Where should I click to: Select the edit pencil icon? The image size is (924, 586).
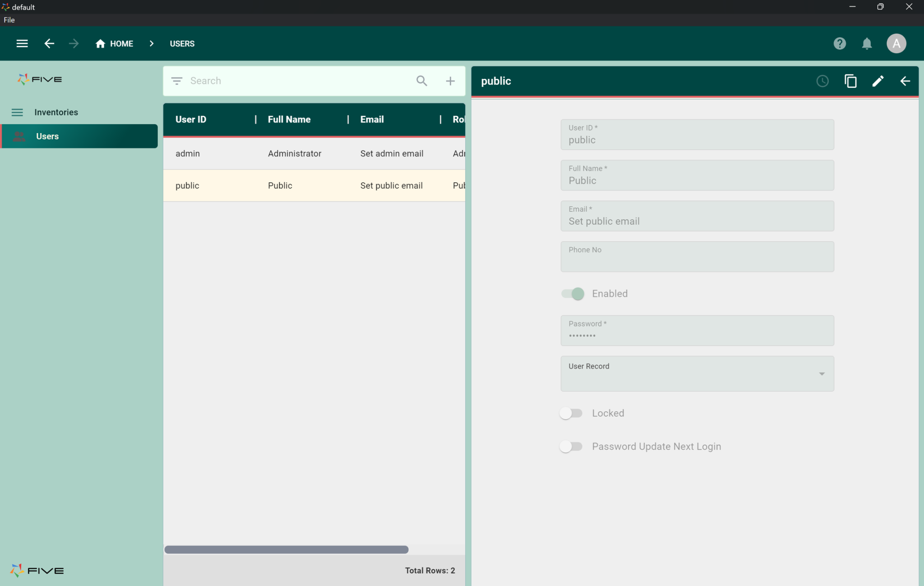pyautogui.click(x=878, y=81)
